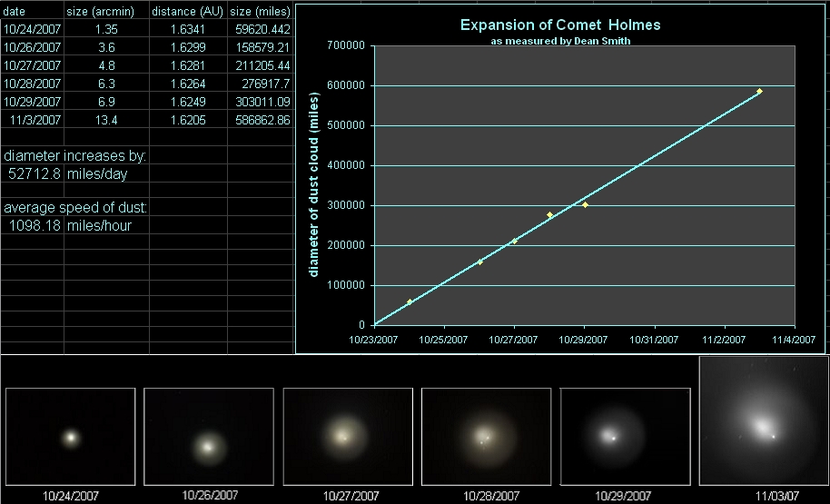Viewport: 830px width, 504px height.
Task: Select the arcmin value 13.4
Action: (x=106, y=120)
